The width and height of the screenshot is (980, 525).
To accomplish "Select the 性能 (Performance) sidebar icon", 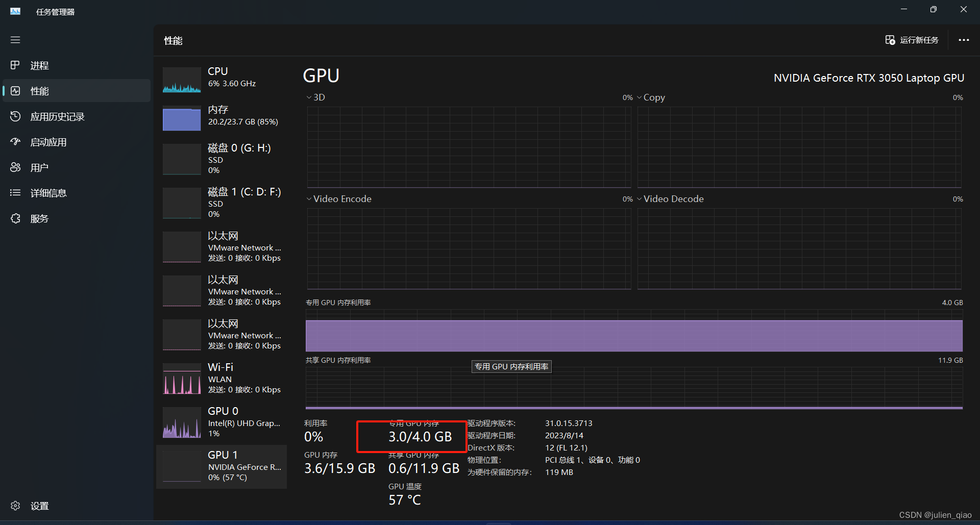I will 15,91.
